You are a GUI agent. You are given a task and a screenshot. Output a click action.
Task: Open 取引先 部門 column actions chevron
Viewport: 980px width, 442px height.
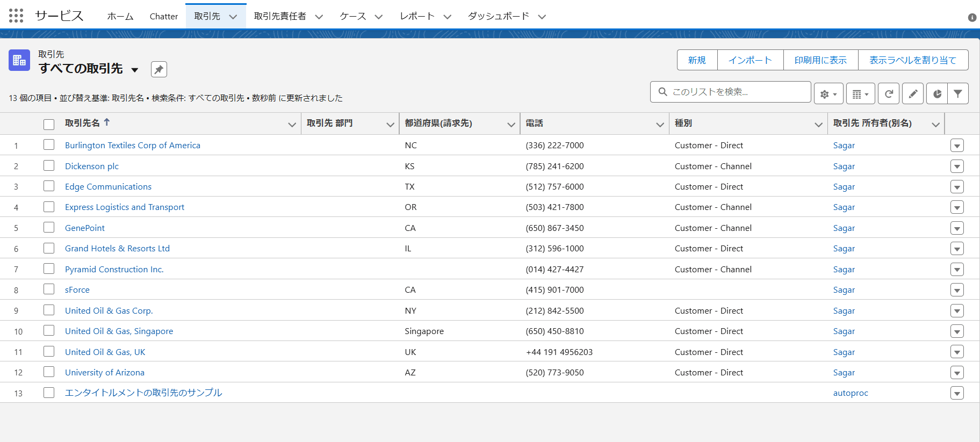pos(391,125)
